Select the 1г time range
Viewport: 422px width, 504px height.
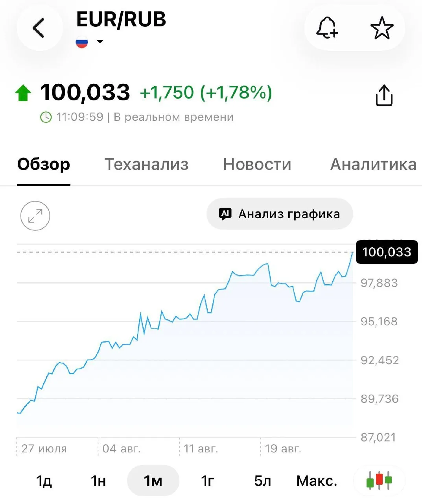[x=208, y=480]
